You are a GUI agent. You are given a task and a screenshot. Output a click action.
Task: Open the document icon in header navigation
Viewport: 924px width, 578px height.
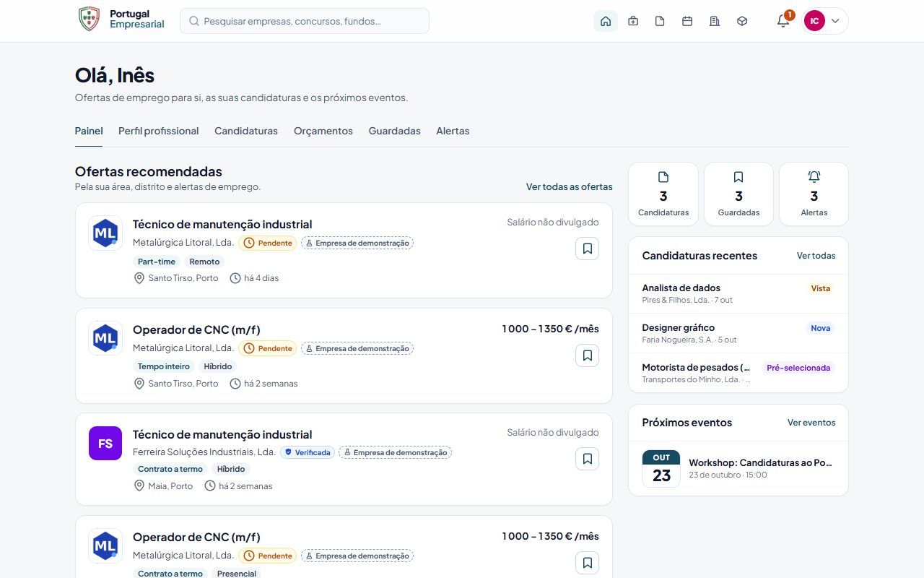pos(660,21)
